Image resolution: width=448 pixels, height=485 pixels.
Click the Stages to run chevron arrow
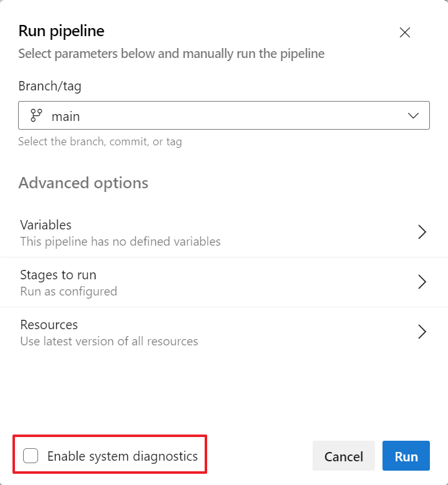click(x=422, y=282)
